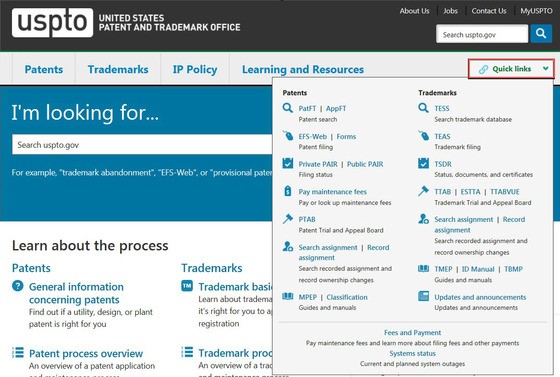This screenshot has width=560, height=377.
Task: Open Record link in Trademarks quick links
Action: coord(514,219)
